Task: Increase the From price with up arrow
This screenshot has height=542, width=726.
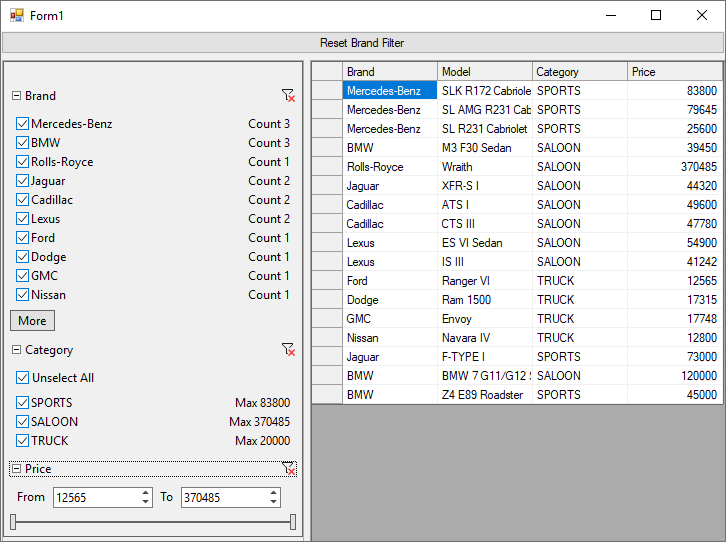Action: point(145,493)
